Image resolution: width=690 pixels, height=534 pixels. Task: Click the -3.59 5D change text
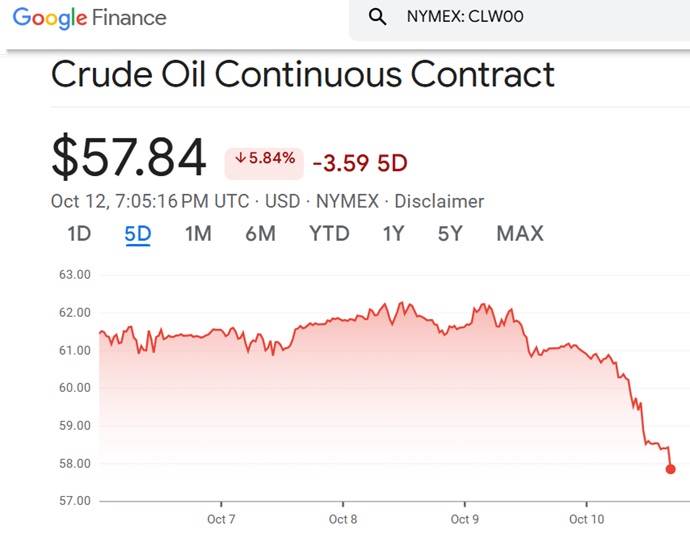point(360,162)
